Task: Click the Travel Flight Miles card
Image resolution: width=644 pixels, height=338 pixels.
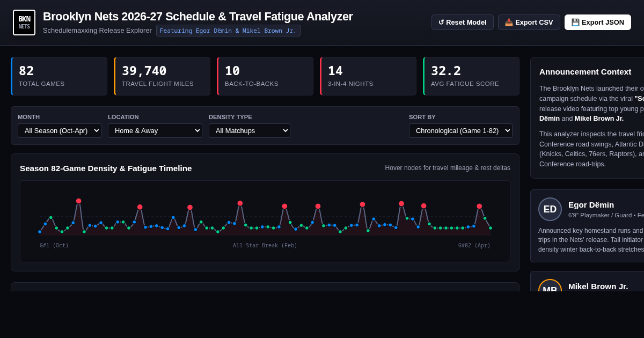Action: (162, 76)
